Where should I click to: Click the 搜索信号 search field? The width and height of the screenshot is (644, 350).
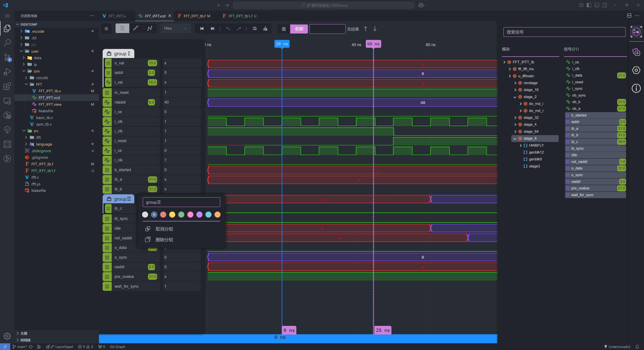564,32
